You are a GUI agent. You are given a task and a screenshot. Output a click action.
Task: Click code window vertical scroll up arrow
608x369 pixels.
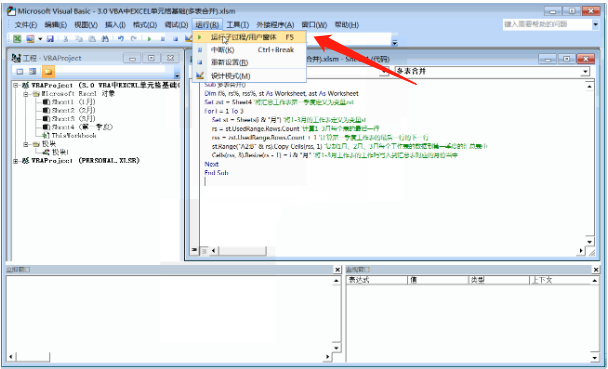pos(589,86)
